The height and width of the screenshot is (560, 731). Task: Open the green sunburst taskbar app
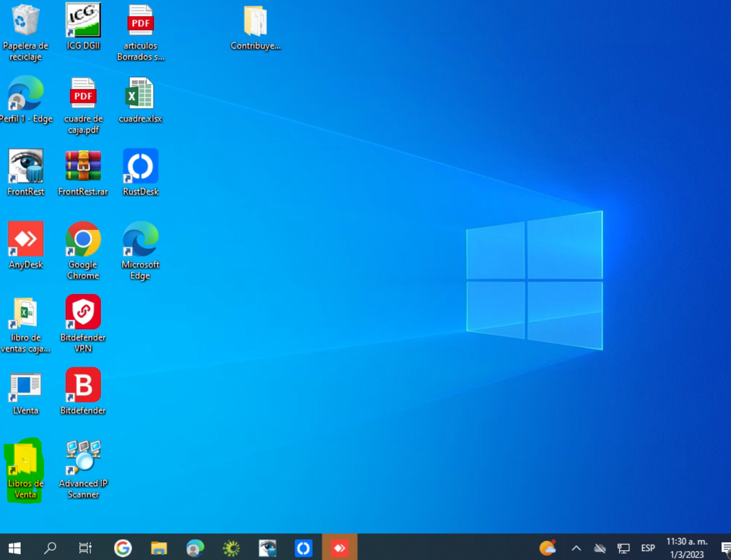[x=231, y=548]
